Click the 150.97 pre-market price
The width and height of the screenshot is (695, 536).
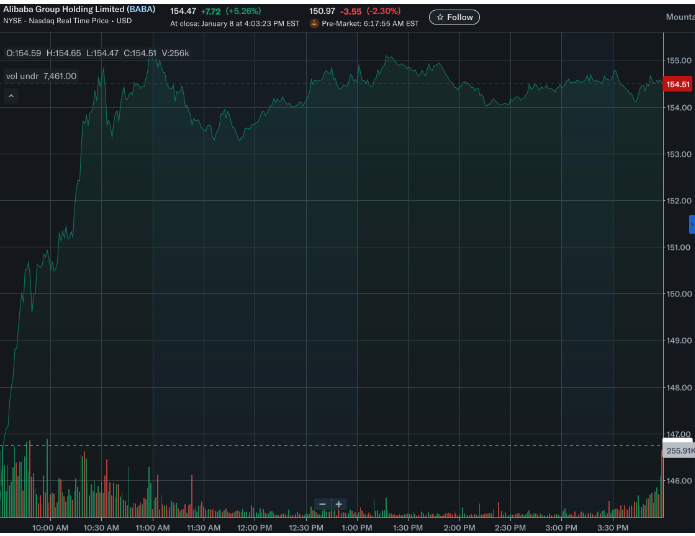pos(321,10)
